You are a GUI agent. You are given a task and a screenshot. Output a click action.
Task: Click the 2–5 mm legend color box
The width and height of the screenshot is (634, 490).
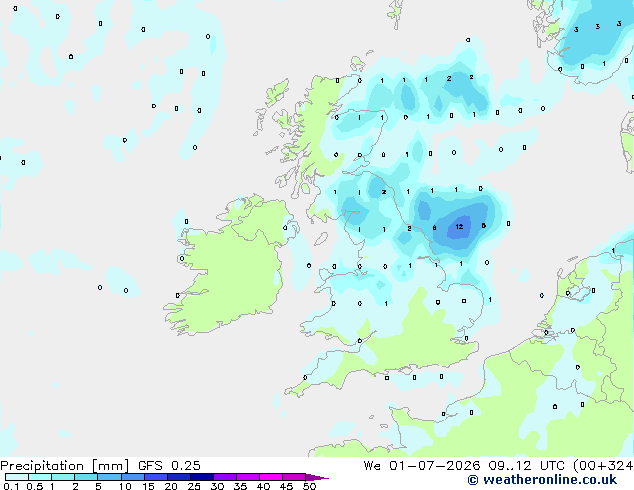click(86, 477)
